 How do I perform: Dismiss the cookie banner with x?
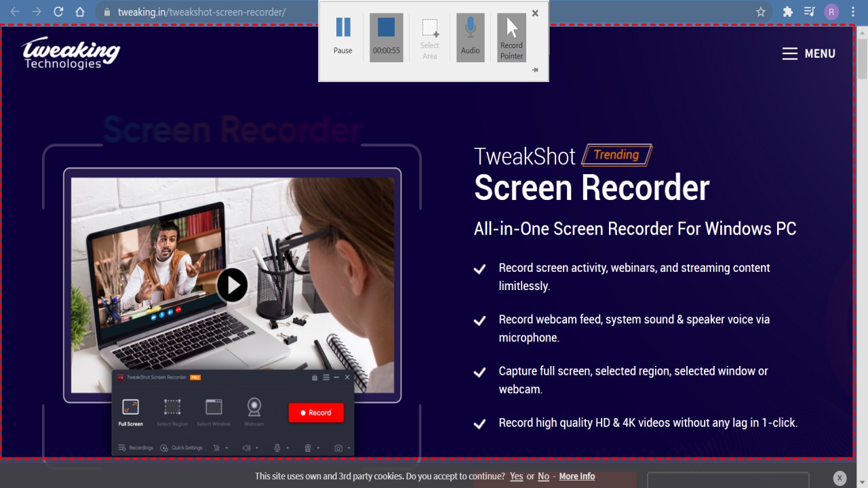pos(840,477)
